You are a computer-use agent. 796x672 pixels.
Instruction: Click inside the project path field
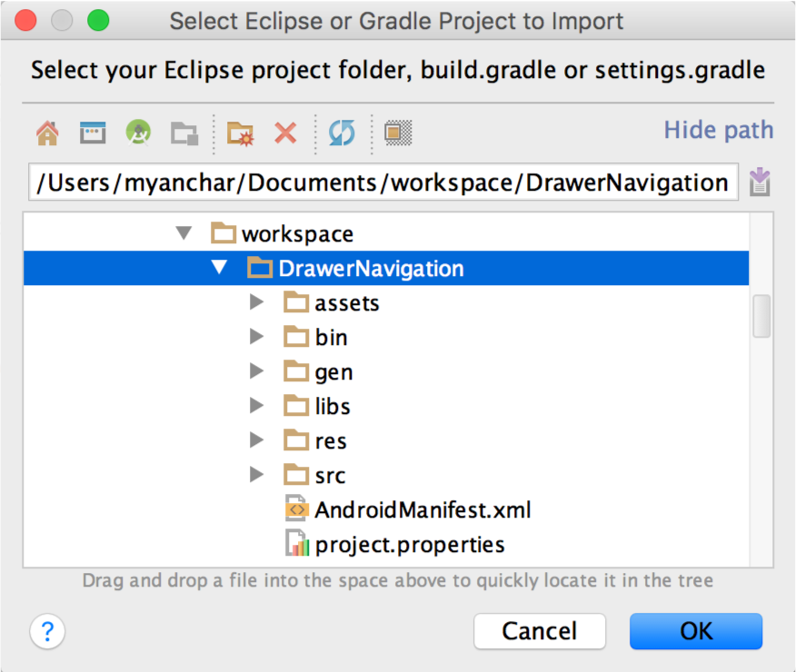(382, 182)
